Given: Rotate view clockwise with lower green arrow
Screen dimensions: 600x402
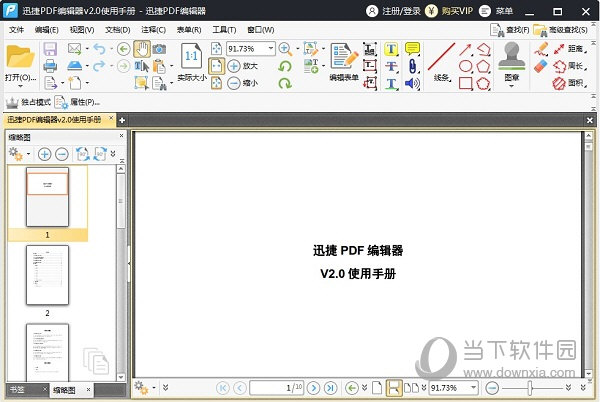Looking at the screenshot, I should point(285,83).
